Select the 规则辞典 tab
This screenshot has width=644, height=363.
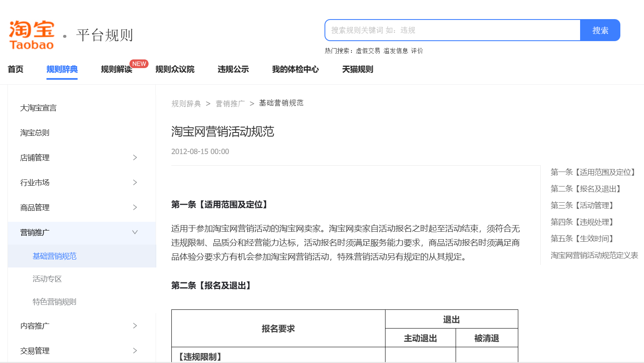tap(62, 69)
